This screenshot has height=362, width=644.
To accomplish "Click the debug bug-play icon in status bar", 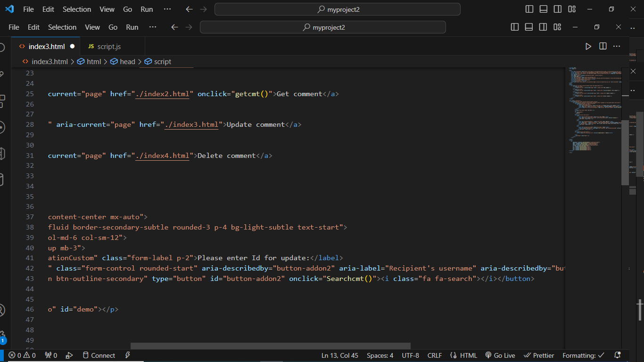I will pos(69,355).
